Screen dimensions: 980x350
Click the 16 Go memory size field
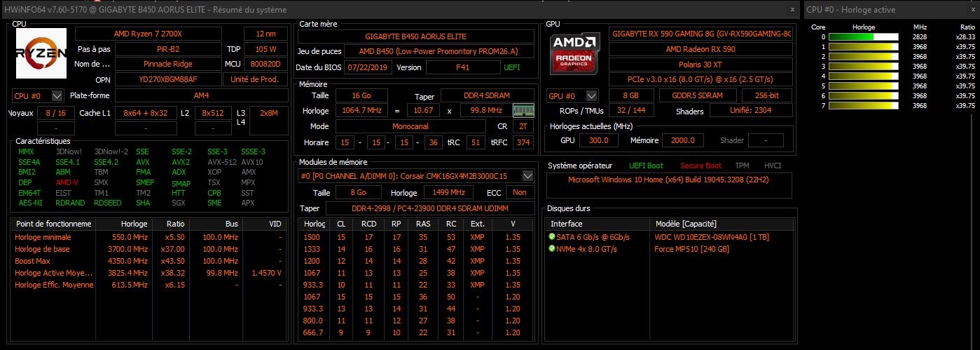(x=362, y=95)
